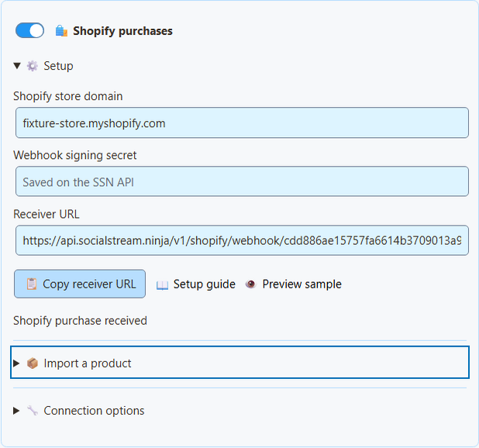479x448 pixels.
Task: Select the Receiver URL field
Action: [x=242, y=240]
